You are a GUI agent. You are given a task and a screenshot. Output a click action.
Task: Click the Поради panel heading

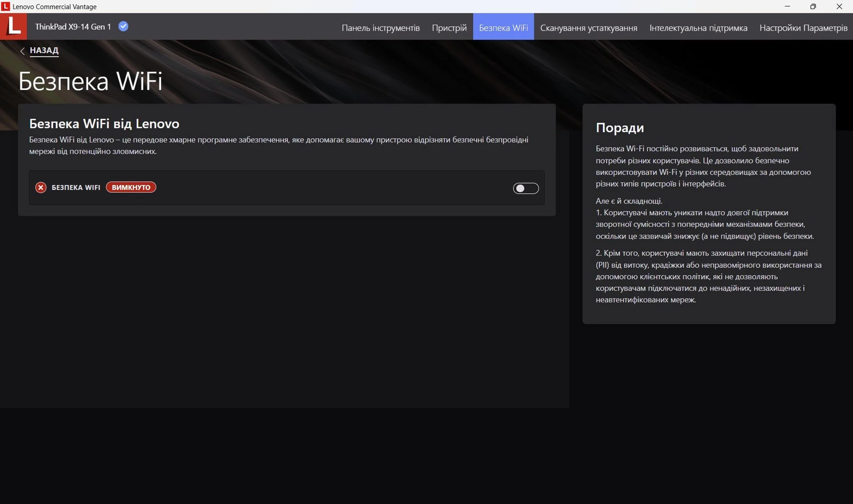point(620,128)
